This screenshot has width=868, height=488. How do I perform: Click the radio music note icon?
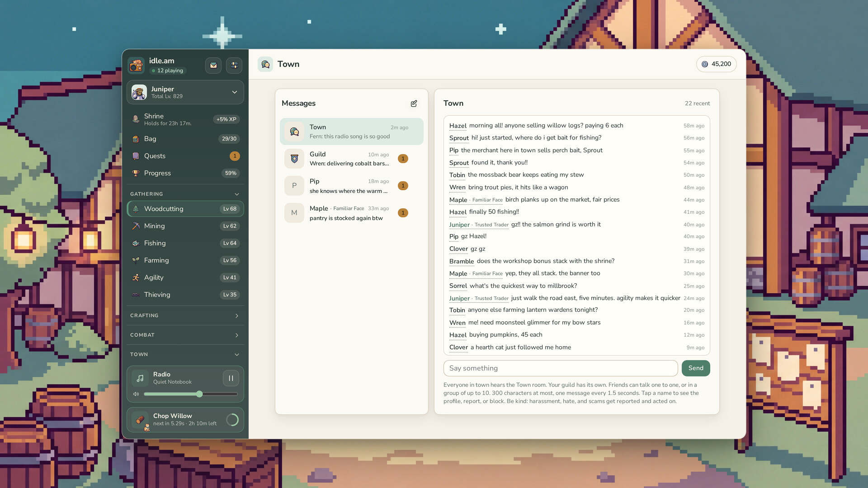tap(140, 378)
